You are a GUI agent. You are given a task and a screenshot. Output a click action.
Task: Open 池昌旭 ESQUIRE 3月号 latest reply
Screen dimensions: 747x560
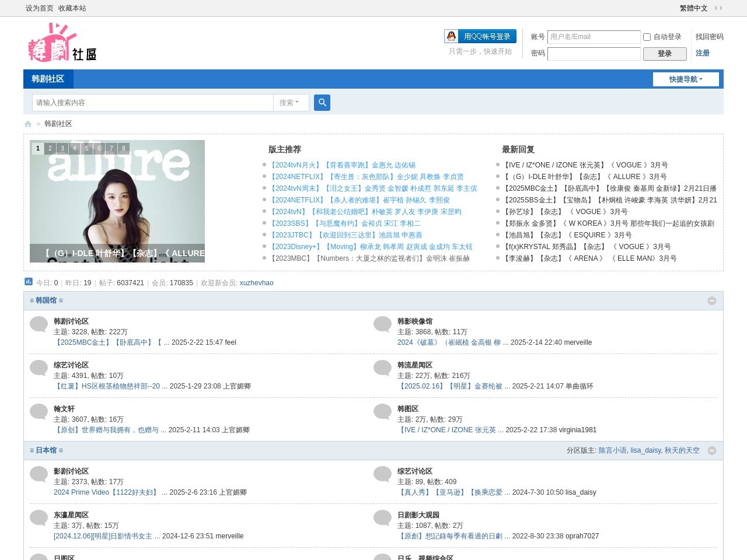click(567, 235)
